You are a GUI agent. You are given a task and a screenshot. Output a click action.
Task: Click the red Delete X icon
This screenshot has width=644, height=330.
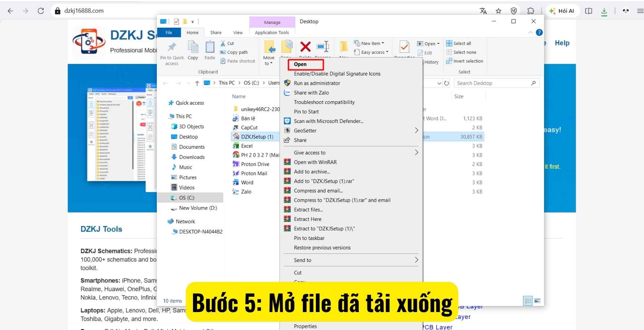[305, 47]
